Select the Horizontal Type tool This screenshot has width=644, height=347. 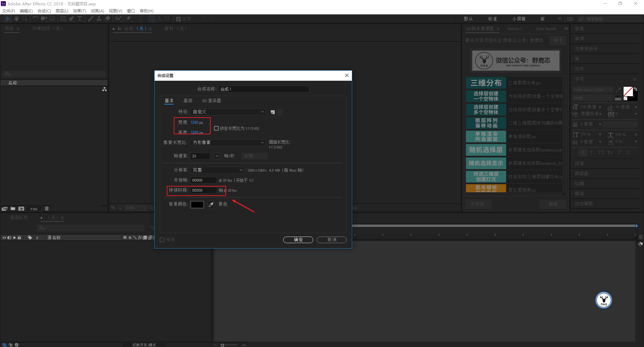[x=80, y=19]
